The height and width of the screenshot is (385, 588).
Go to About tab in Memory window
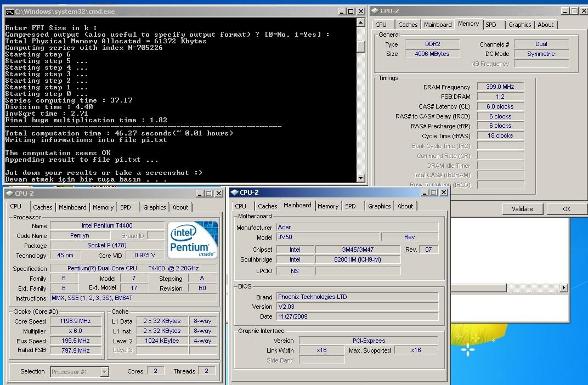(545, 25)
